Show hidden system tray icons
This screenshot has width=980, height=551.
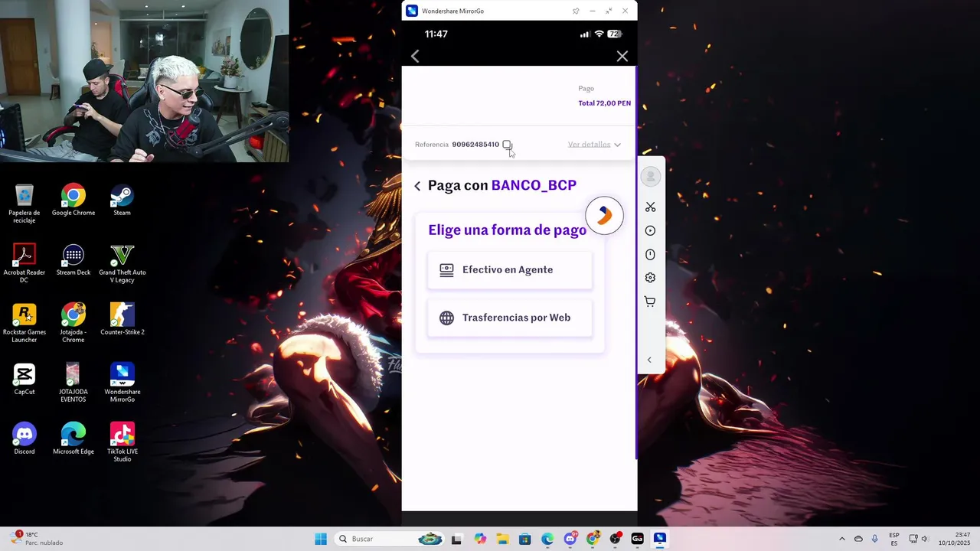coord(842,539)
